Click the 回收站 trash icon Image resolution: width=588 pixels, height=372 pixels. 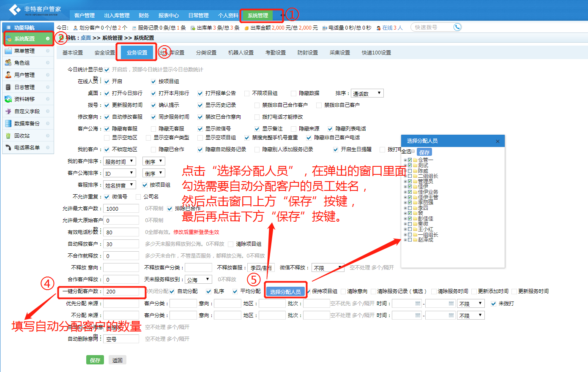[8, 136]
